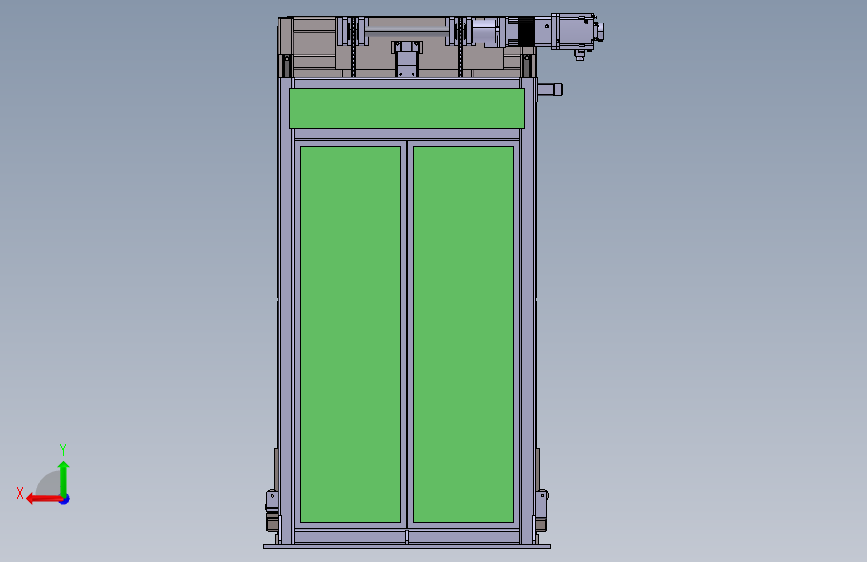Select the small cylinder on the frame's right side
This screenshot has height=562, width=867.
pos(550,90)
